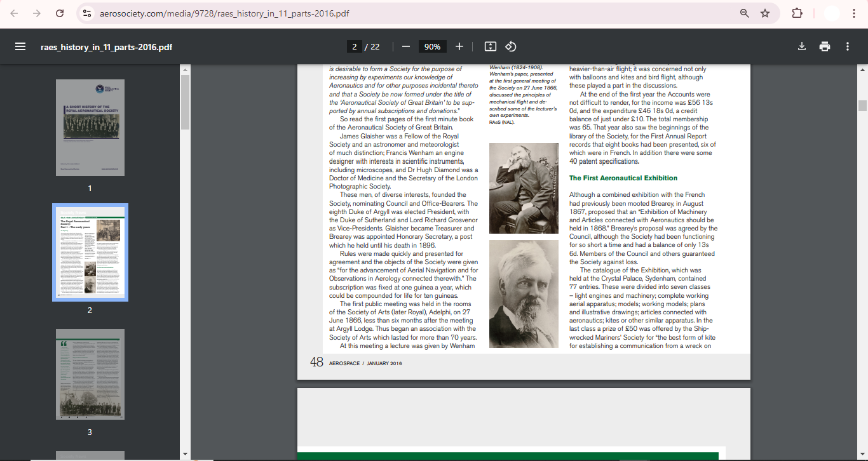The width and height of the screenshot is (868, 461).
Task: Click the thumbnail panel scroll down arrow
Action: pyautogui.click(x=185, y=453)
